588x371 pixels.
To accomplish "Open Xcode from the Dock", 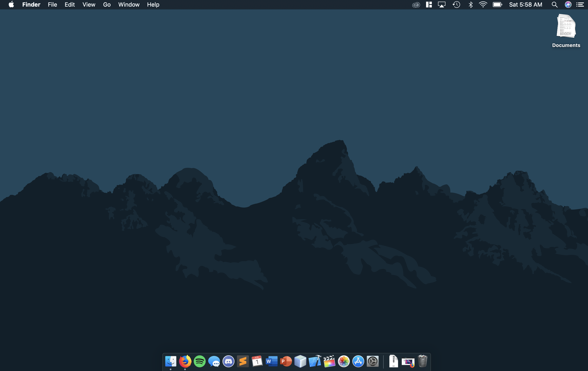I will point(315,361).
